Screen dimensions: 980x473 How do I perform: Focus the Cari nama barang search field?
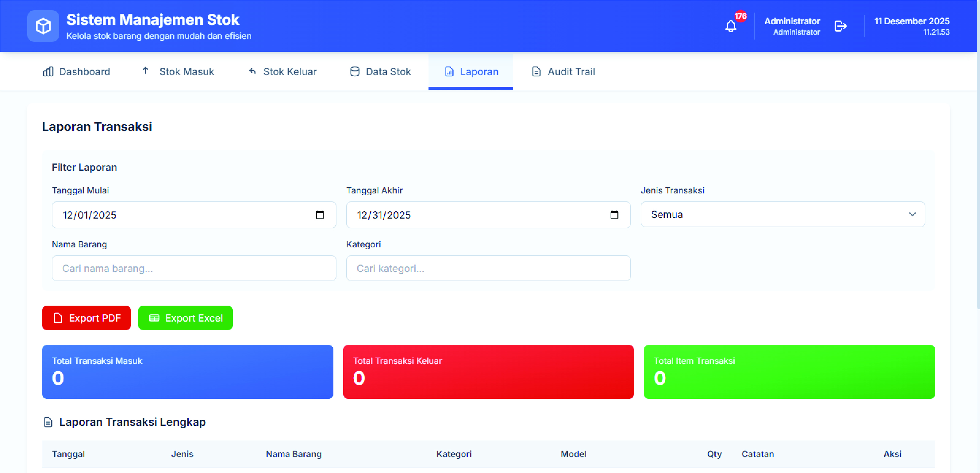click(x=194, y=269)
